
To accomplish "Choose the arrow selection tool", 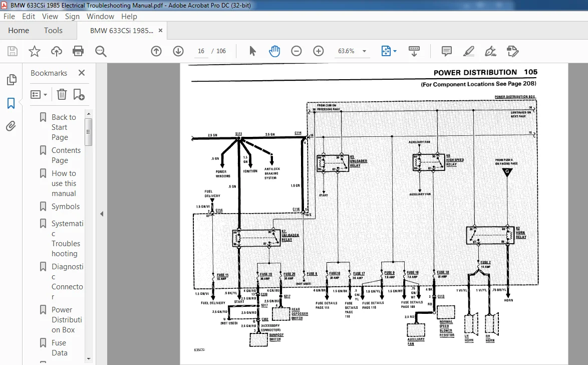I will [252, 51].
